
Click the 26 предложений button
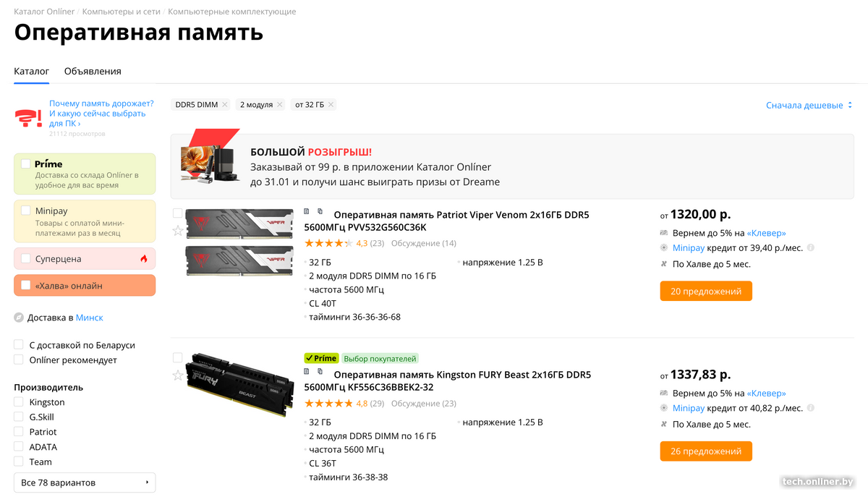[706, 451]
